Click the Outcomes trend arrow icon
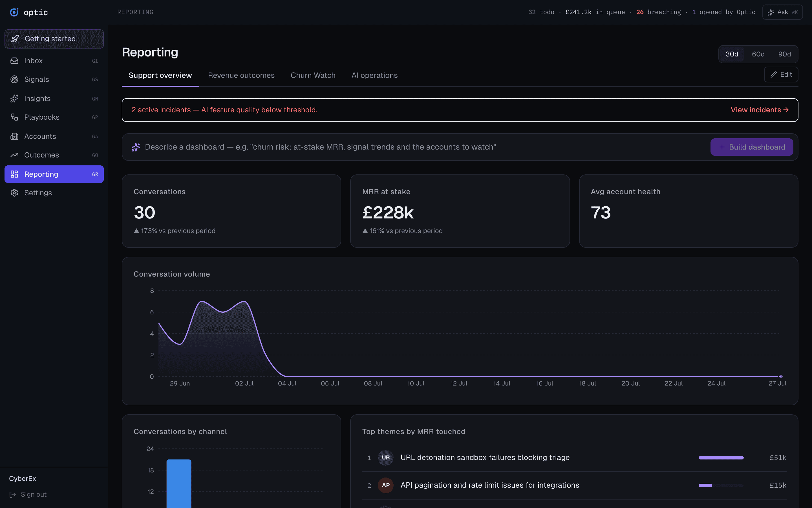The height and width of the screenshot is (508, 812). point(14,155)
